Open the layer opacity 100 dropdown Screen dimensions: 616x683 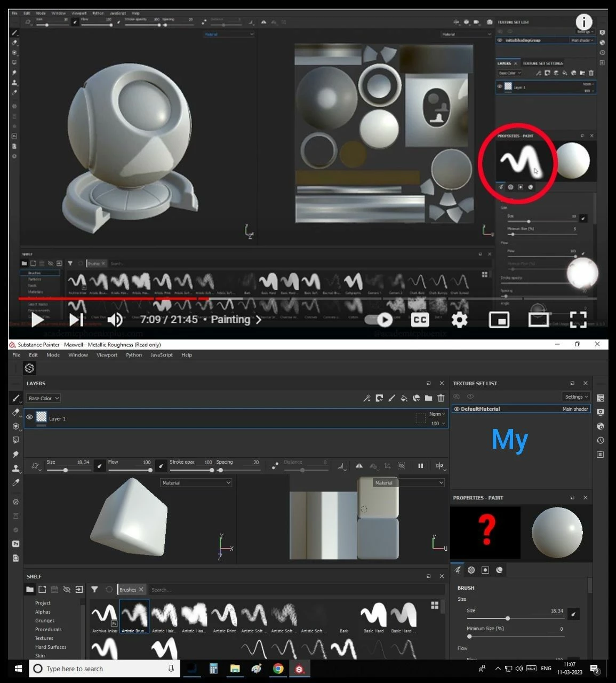coord(438,424)
